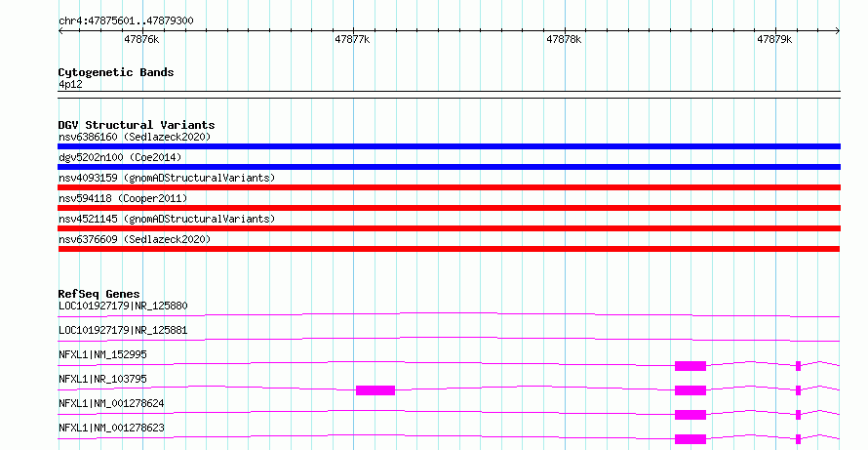
Task: Click the red bar for nsv4093159
Action: tap(449, 187)
